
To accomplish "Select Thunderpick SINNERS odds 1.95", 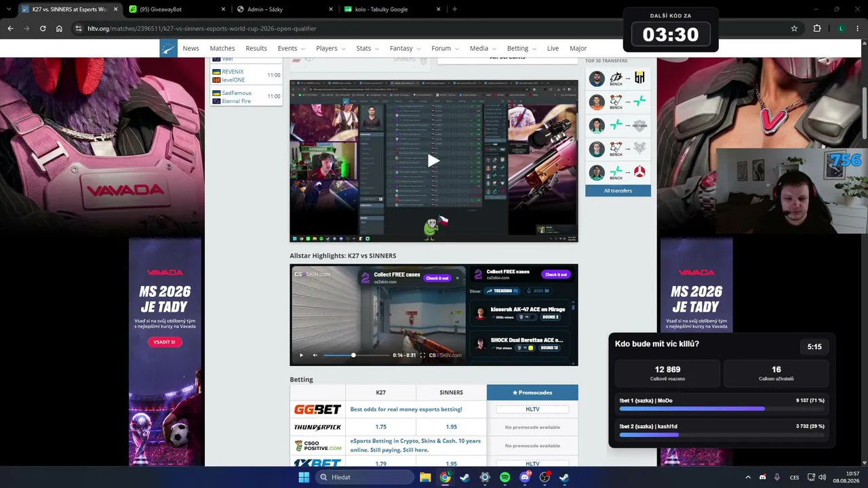I will coord(451,427).
